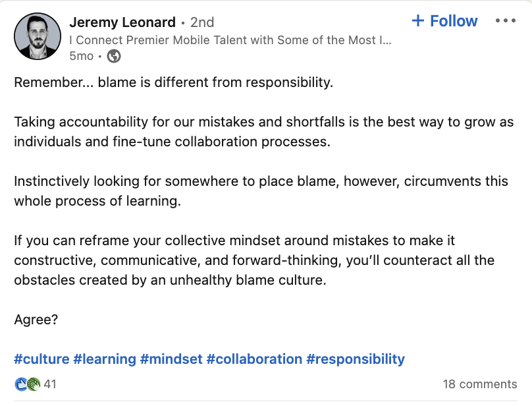Click the headline starting 'I Connect Premier Mobile Talent'
532x406 pixels.
click(x=230, y=40)
